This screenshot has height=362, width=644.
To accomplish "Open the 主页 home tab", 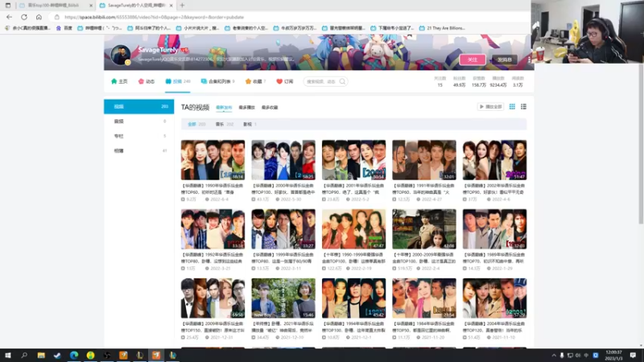I will (119, 81).
